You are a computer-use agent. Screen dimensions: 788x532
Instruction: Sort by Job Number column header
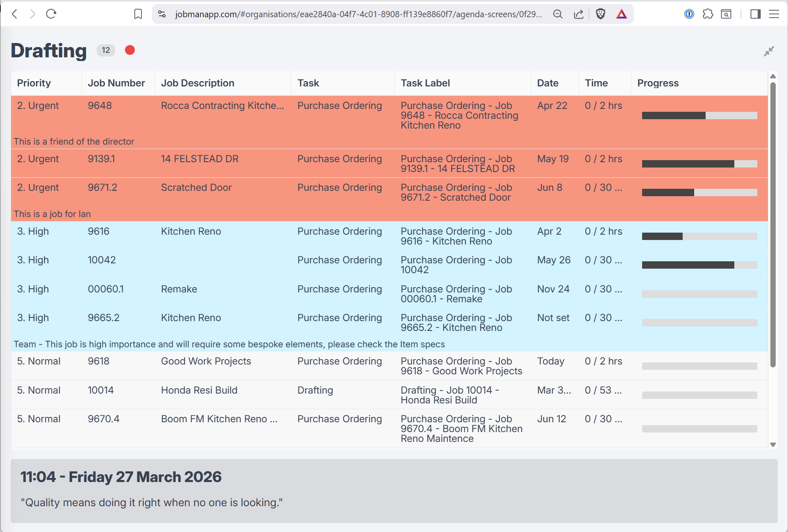[116, 83]
